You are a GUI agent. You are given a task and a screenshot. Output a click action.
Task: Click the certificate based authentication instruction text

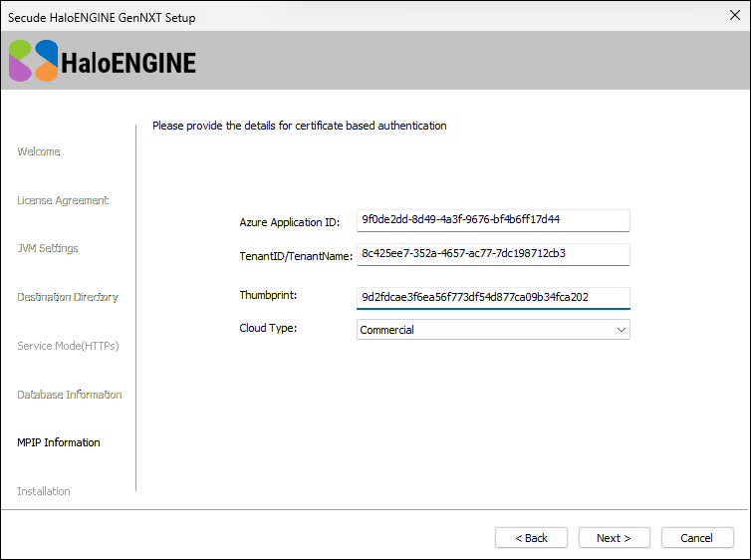point(300,126)
